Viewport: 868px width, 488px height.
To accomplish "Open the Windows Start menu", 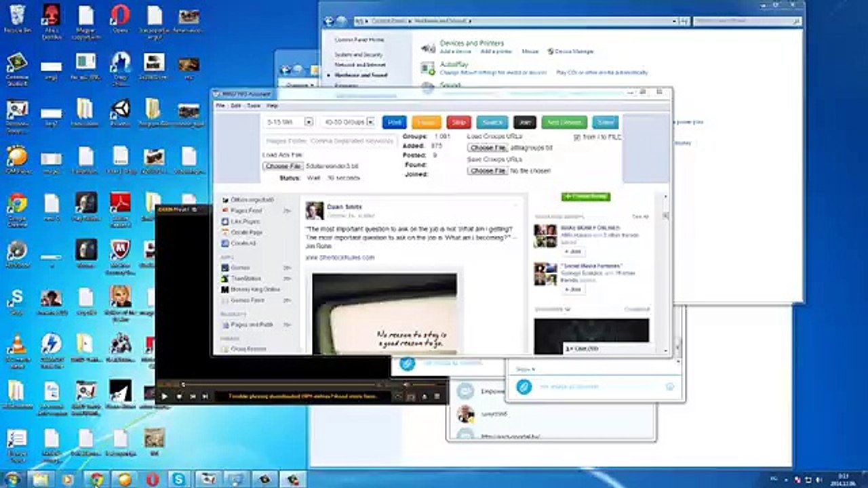I will [13, 479].
